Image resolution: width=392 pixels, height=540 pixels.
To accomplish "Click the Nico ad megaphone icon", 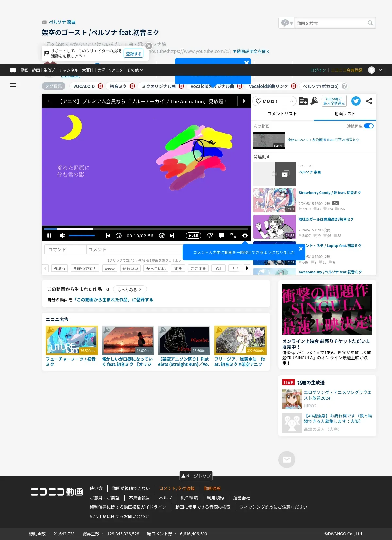I will (315, 101).
